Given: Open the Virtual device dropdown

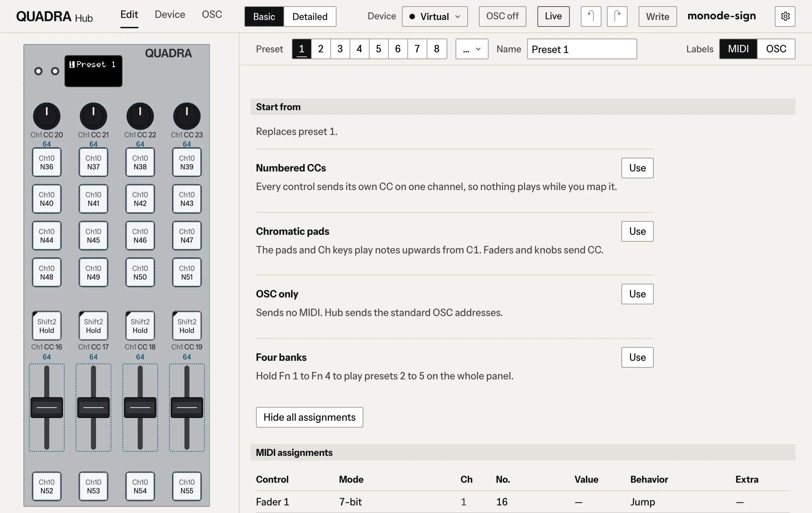Looking at the screenshot, I should coord(435,16).
